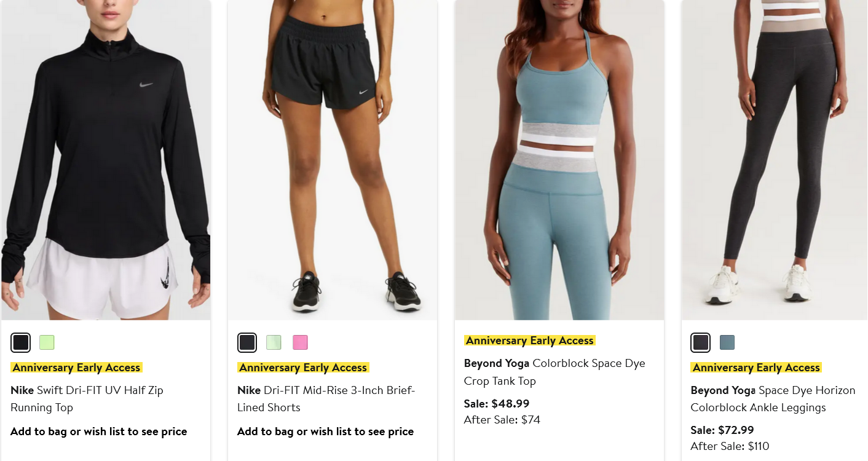View the blue Beyond Yoga crop tank image

(x=559, y=160)
